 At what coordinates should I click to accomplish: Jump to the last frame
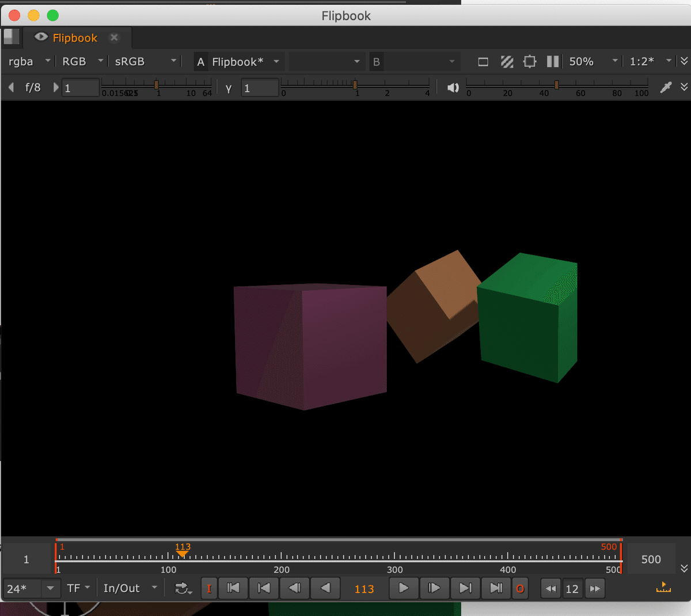(x=496, y=588)
